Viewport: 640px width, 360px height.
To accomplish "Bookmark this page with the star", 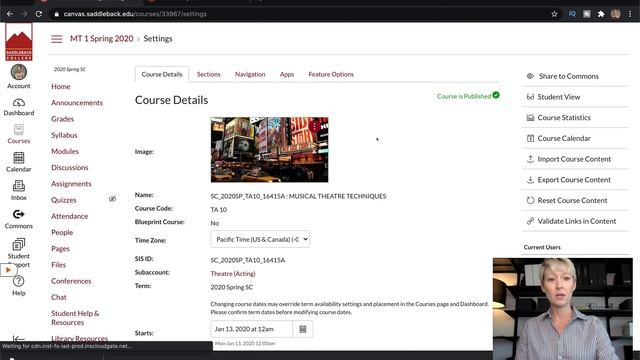I will [554, 14].
